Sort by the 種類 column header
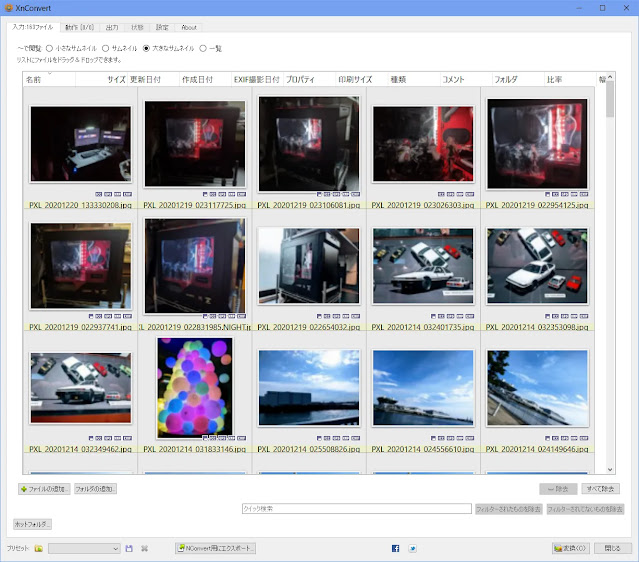 [414, 79]
